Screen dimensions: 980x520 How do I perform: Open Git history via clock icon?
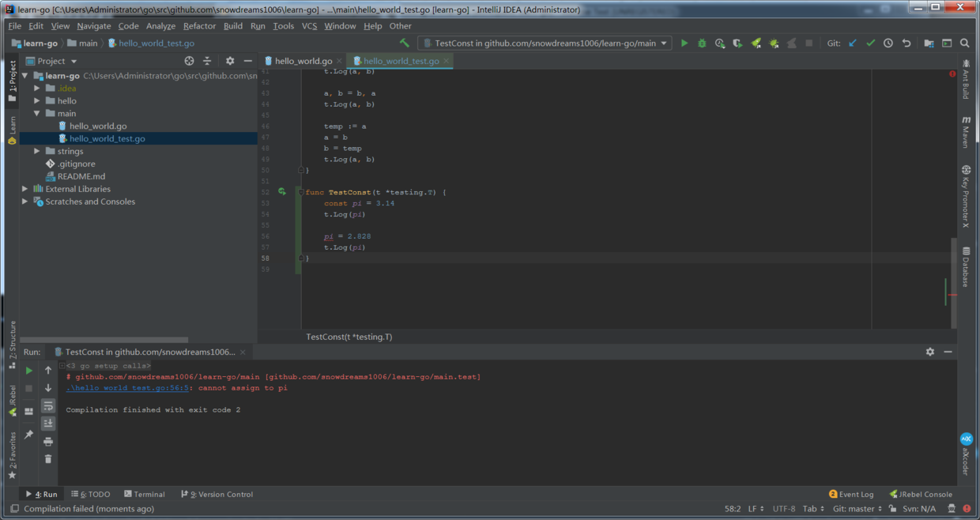(x=888, y=43)
